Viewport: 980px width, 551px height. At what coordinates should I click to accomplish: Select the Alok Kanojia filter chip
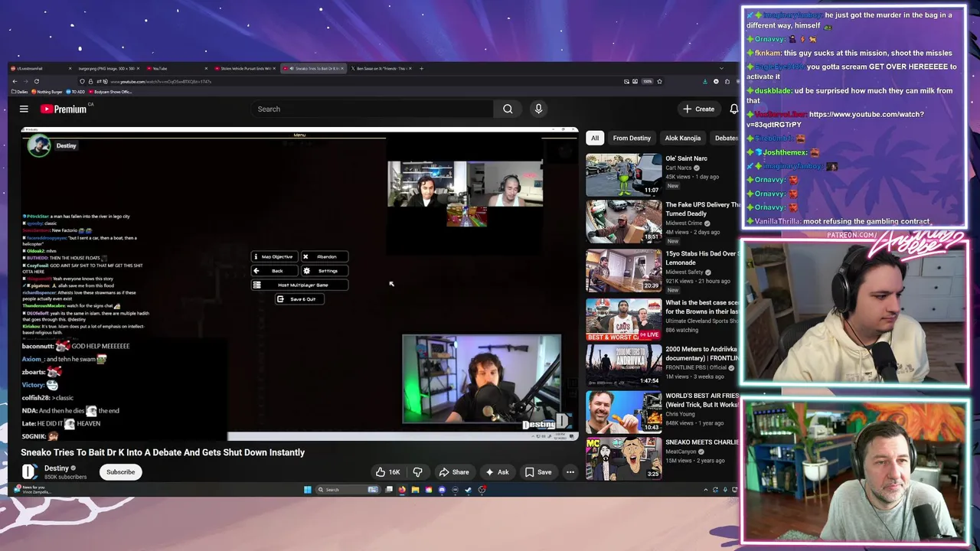point(682,138)
